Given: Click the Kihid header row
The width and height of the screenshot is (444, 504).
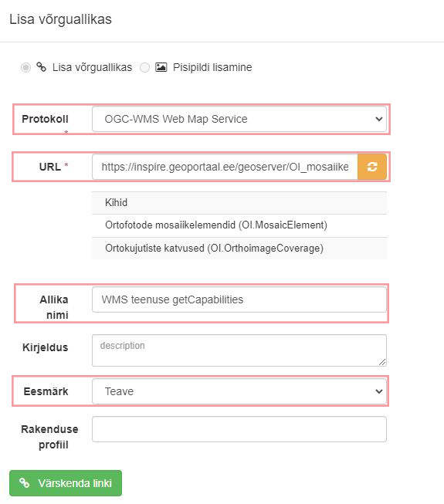Looking at the screenshot, I should pos(239,203).
